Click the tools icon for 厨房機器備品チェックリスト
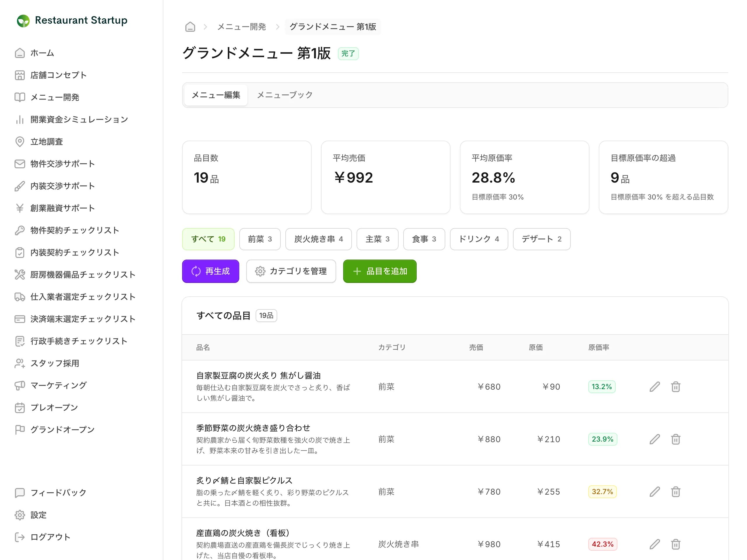This screenshot has width=747, height=560. click(x=20, y=274)
